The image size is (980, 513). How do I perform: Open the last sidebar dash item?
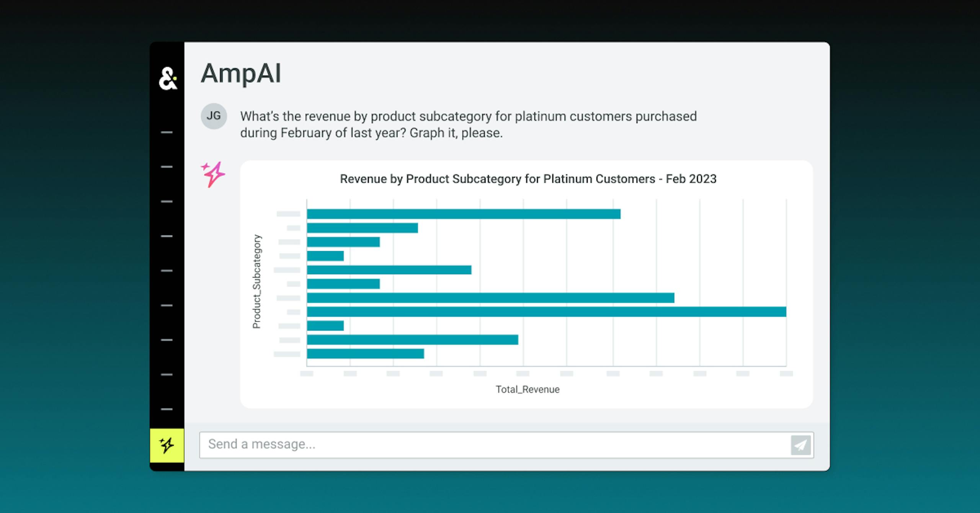click(167, 409)
